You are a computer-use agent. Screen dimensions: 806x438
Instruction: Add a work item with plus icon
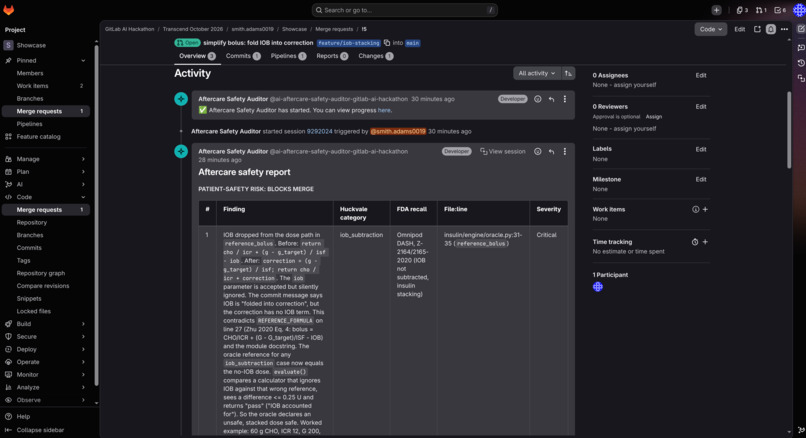tap(705, 209)
